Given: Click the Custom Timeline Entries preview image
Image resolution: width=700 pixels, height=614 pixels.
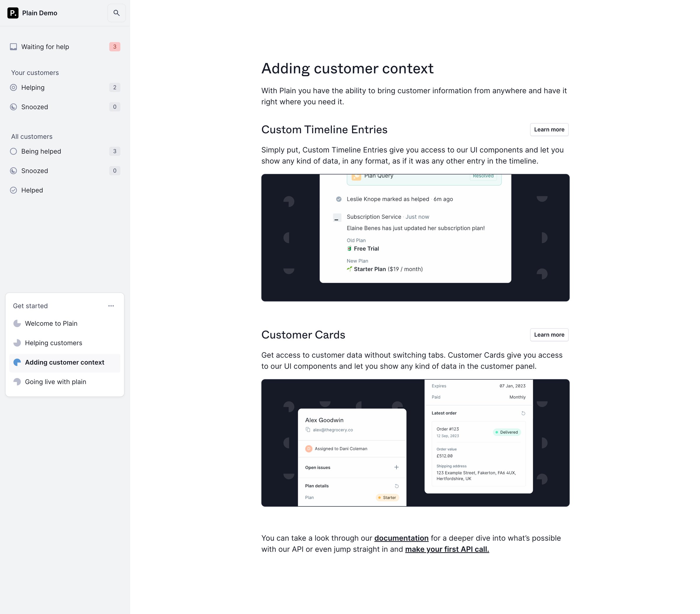Looking at the screenshot, I should point(415,238).
